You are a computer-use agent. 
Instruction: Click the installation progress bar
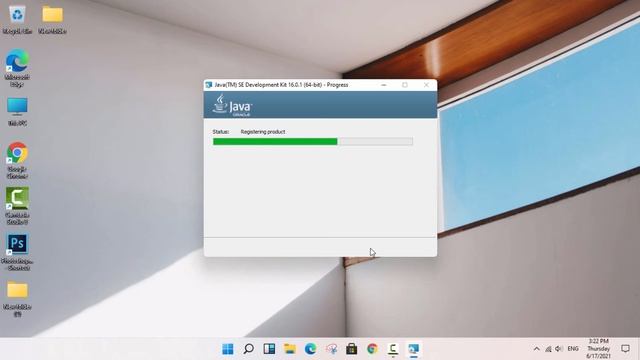pos(313,142)
